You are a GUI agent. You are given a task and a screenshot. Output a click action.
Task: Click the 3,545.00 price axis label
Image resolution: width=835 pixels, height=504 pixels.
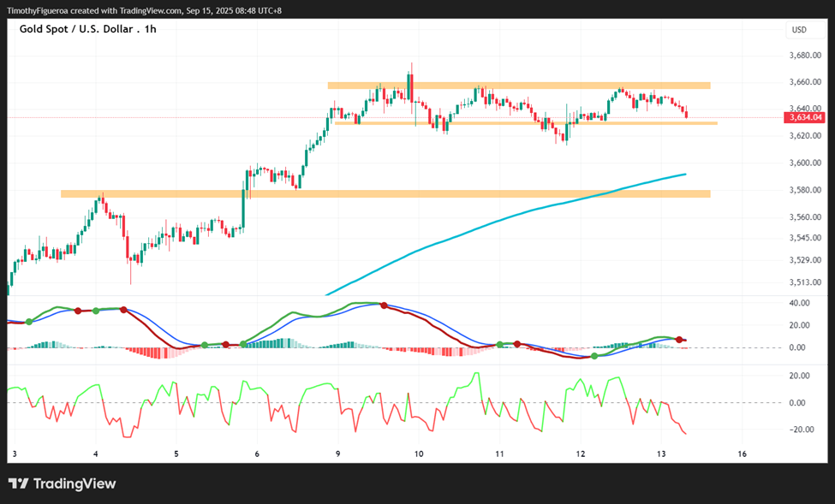[805, 238]
